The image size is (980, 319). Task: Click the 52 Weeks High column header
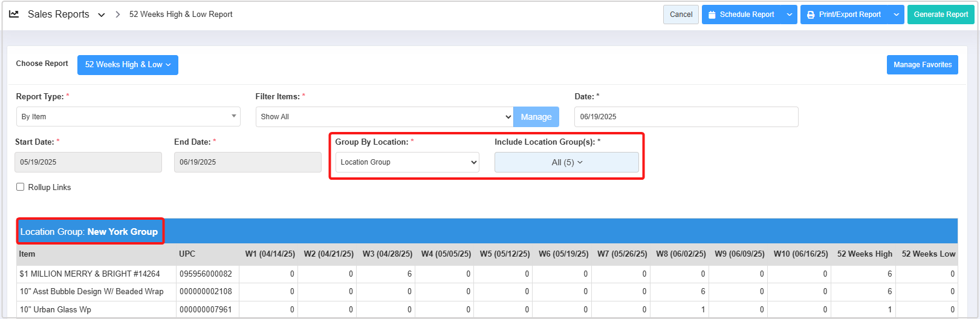865,254
